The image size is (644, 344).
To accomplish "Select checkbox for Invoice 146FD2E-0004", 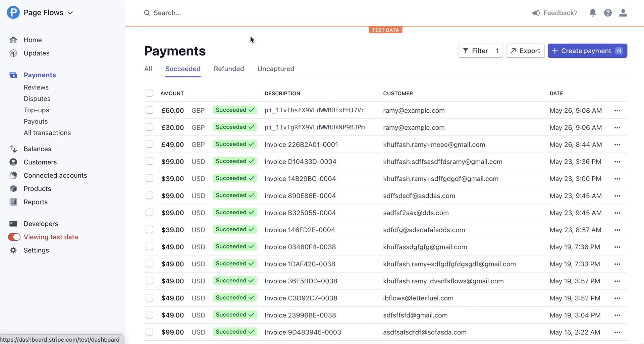I will point(149,230).
